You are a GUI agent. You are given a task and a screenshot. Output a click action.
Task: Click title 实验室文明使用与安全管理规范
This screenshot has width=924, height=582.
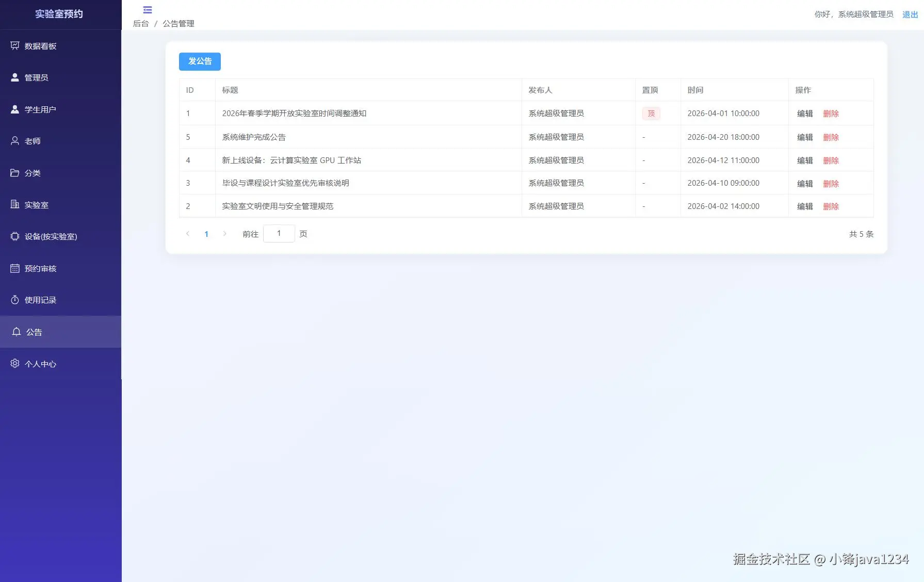tap(278, 206)
